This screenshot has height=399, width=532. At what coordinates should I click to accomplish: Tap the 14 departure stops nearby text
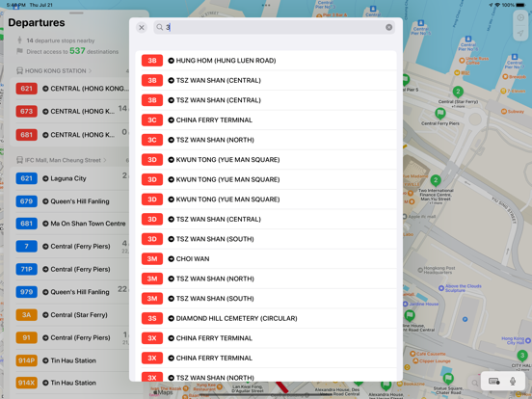(x=61, y=40)
